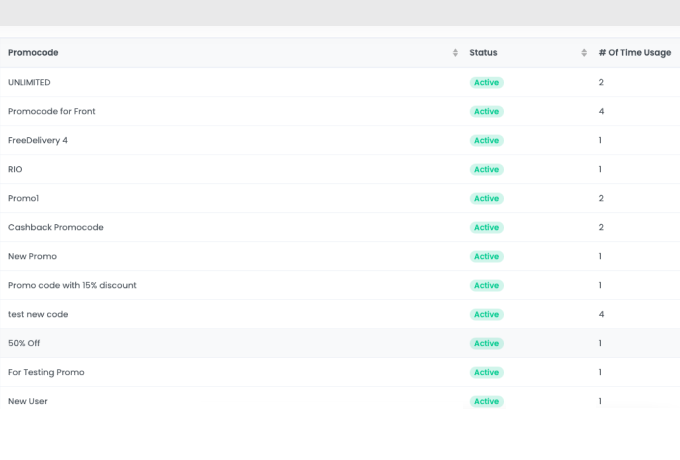
Task: Click usage count 1 for New Promo
Action: click(600, 256)
